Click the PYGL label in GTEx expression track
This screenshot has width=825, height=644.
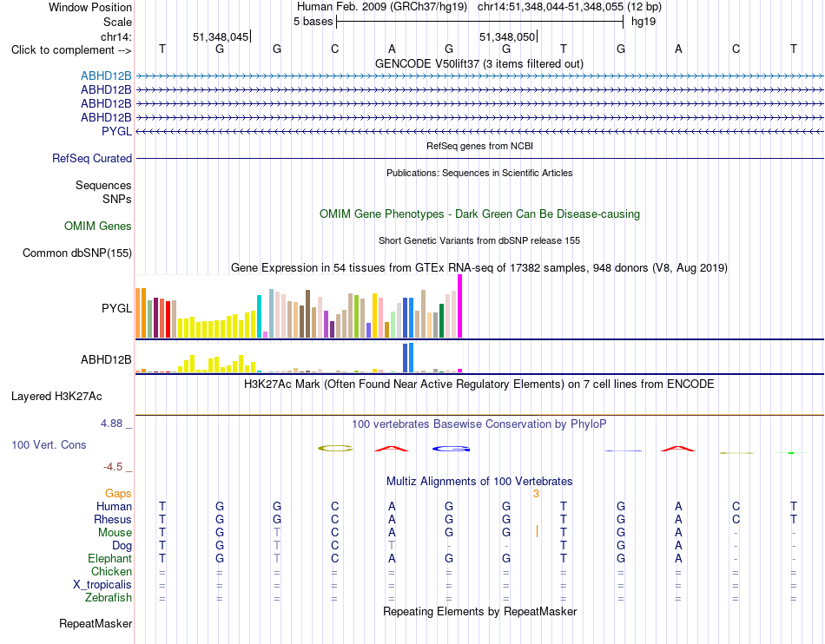pos(117,308)
